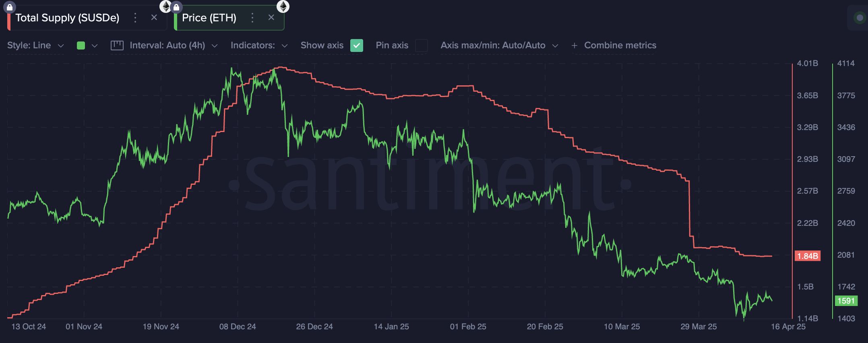Image resolution: width=868 pixels, height=343 pixels.
Task: Click the circular indicator icon at top right
Action: click(859, 18)
